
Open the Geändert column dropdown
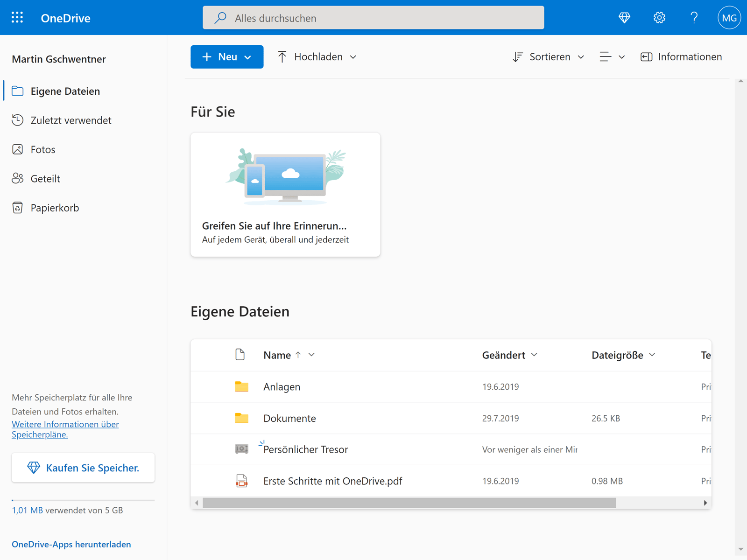[x=535, y=355]
